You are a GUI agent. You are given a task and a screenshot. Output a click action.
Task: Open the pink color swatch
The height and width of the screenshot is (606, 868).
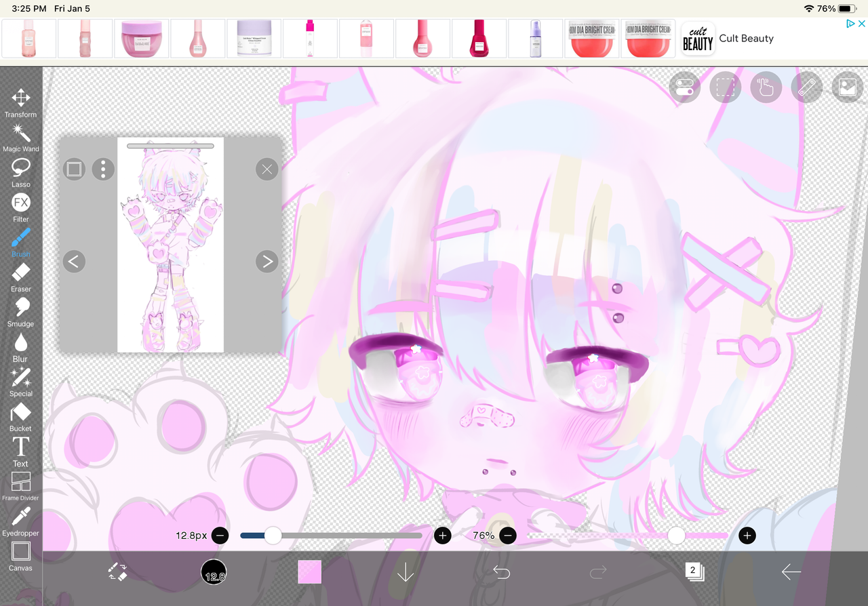(309, 571)
